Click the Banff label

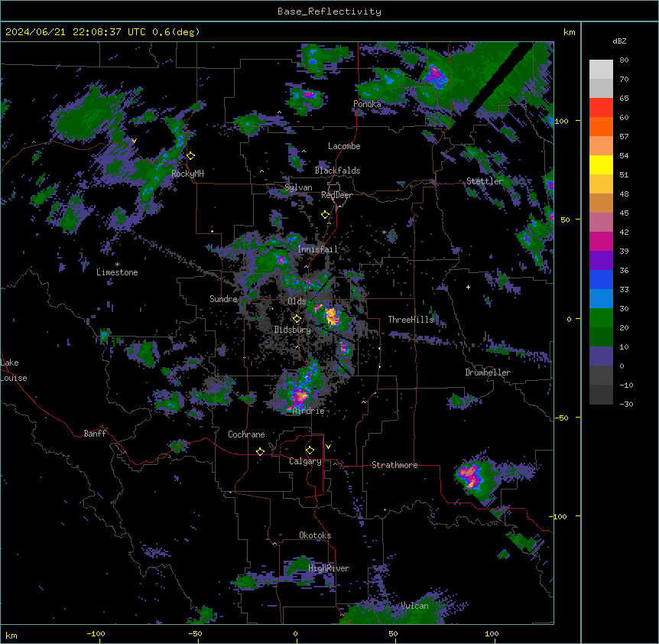point(95,434)
